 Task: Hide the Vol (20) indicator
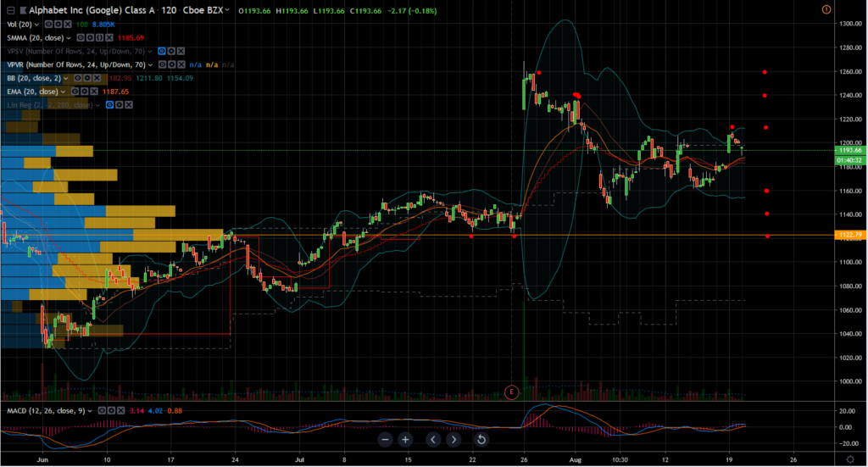[51, 25]
